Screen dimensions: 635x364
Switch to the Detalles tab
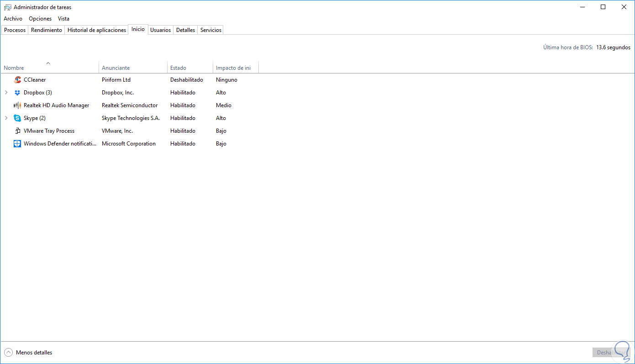(186, 30)
